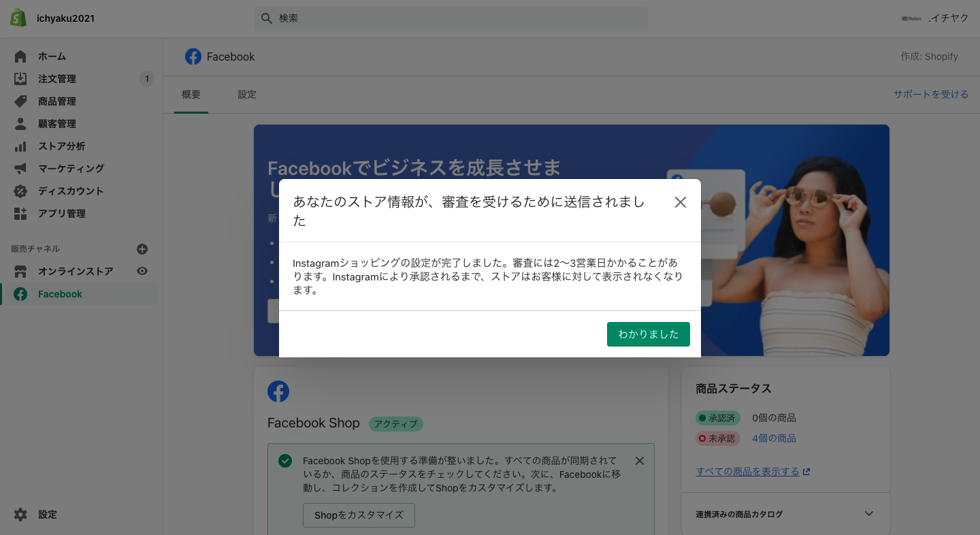Click the orders inbox icon beside 注文管理
Image resolution: width=980 pixels, height=535 pixels.
20,79
